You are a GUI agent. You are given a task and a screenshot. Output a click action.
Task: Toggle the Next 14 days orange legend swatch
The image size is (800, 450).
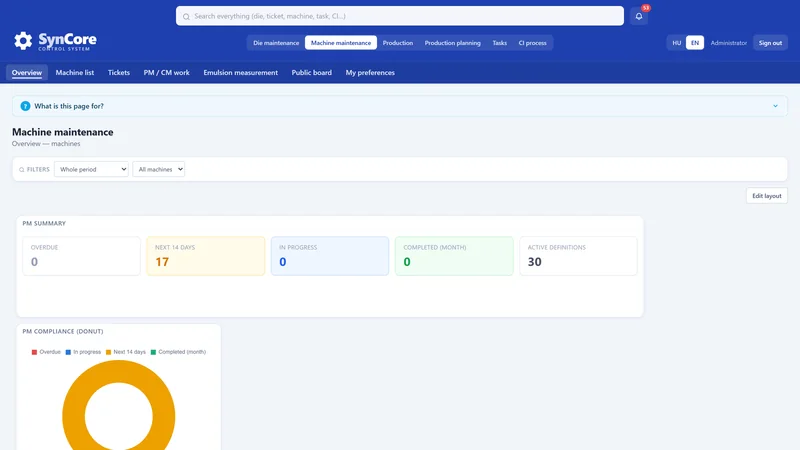tap(108, 352)
